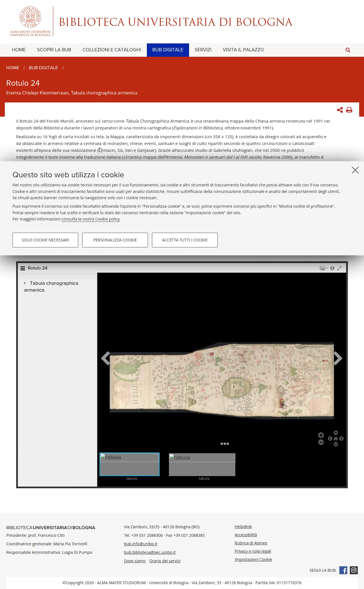Zoom out of the map image
This screenshot has height=589, width=364.
click(321, 442)
